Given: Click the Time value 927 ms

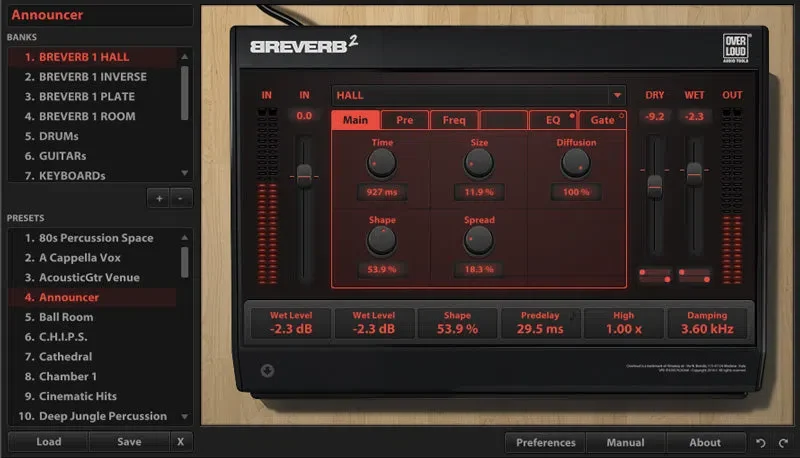Looking at the screenshot, I should point(382,192).
